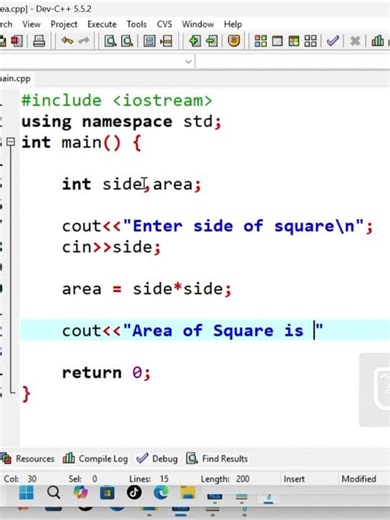Viewport: 390px width, 520px height.
Task: Click the Stop Execution X icon
Action: coord(355,41)
